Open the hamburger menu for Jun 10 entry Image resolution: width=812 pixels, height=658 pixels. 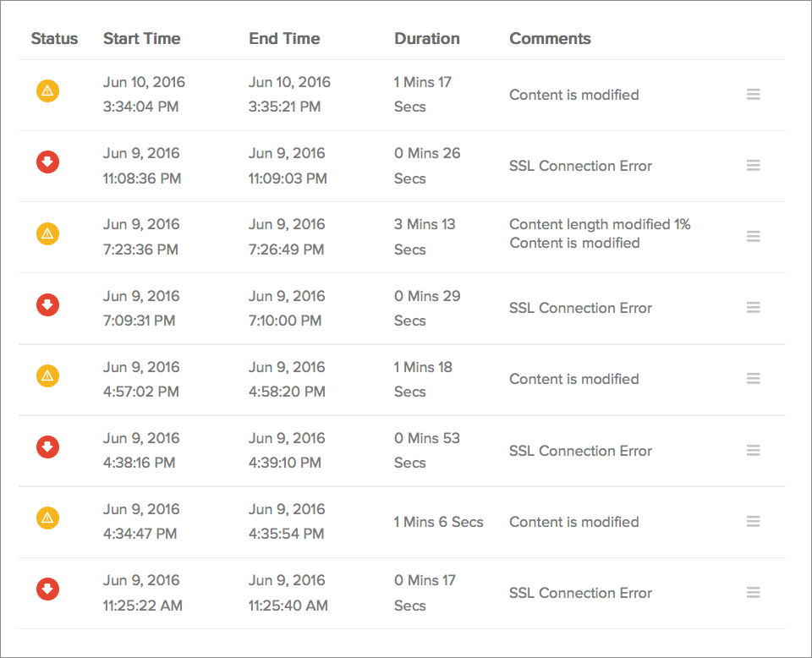[754, 94]
